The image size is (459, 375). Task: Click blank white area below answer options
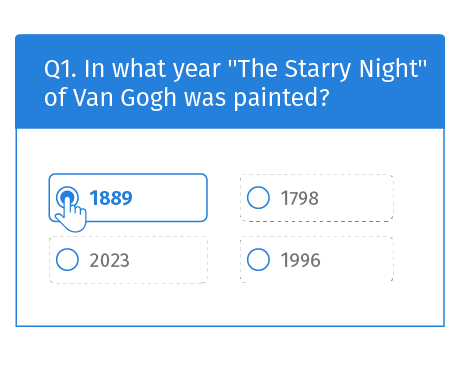(x=230, y=305)
